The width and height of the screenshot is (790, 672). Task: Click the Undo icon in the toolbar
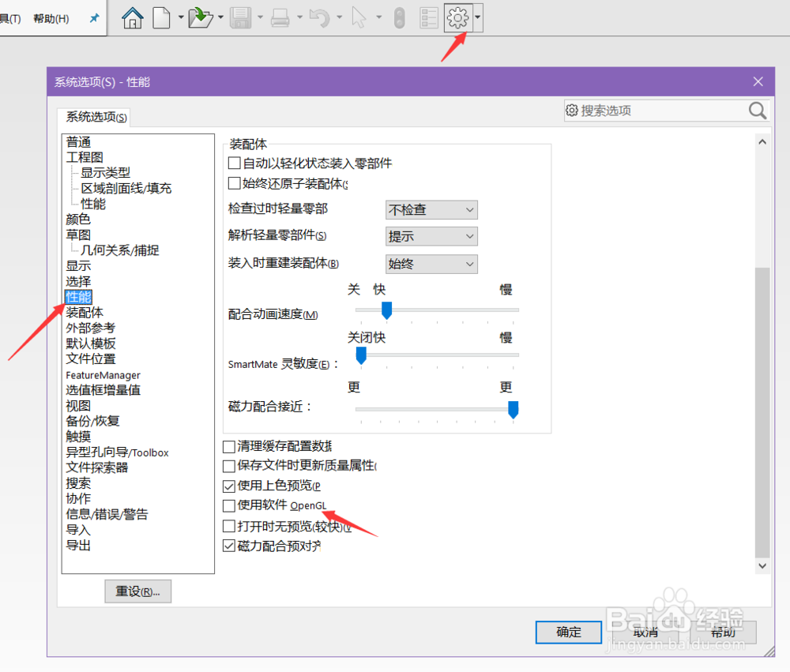[x=319, y=17]
